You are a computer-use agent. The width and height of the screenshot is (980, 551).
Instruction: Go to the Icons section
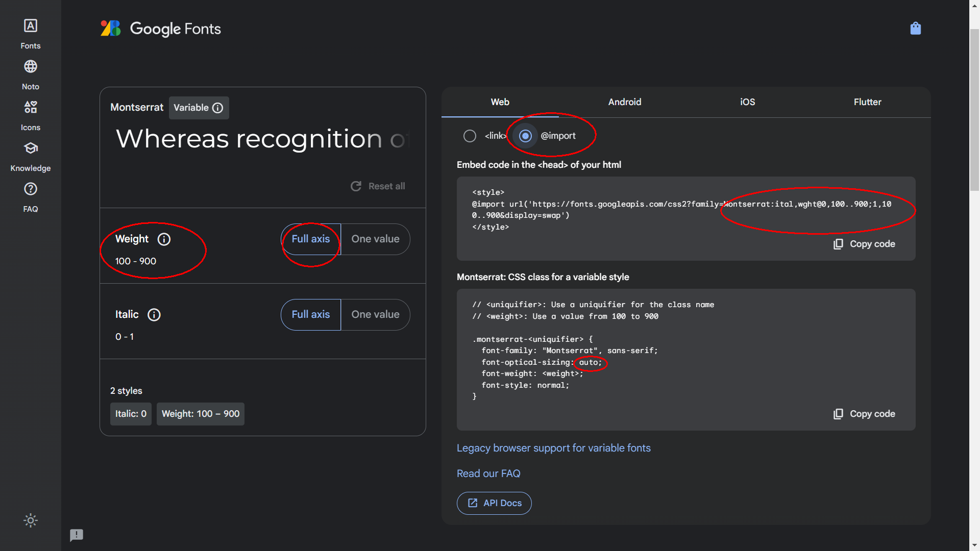click(x=31, y=116)
